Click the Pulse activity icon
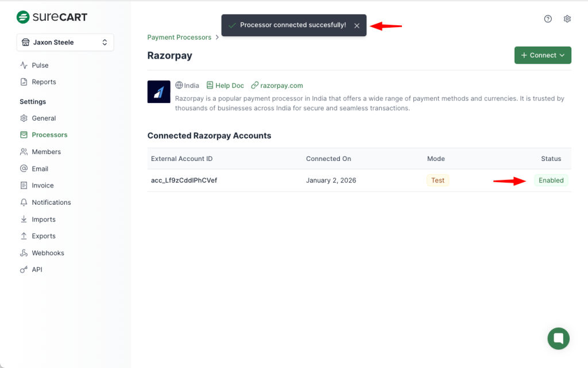This screenshot has width=588, height=368. (x=24, y=66)
